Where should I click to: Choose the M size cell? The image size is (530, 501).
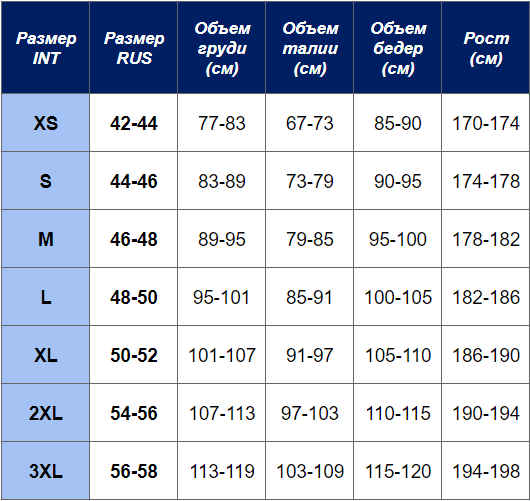pos(46,239)
